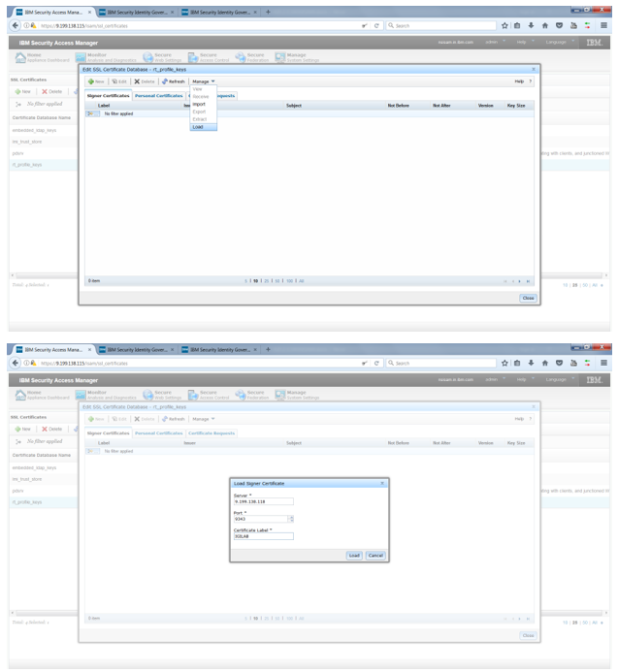Click the Port field showing 9343
Screen dimensions: 618x672
point(261,519)
